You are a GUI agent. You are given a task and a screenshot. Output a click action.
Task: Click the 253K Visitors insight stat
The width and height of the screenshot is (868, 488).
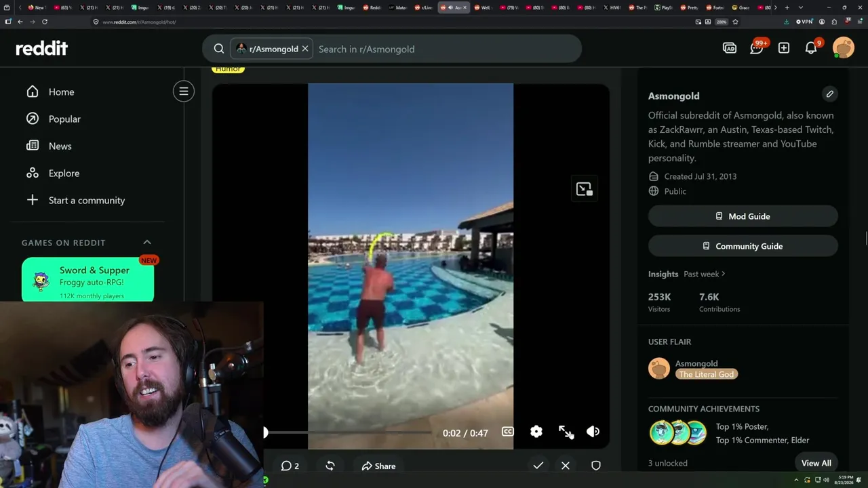point(660,302)
